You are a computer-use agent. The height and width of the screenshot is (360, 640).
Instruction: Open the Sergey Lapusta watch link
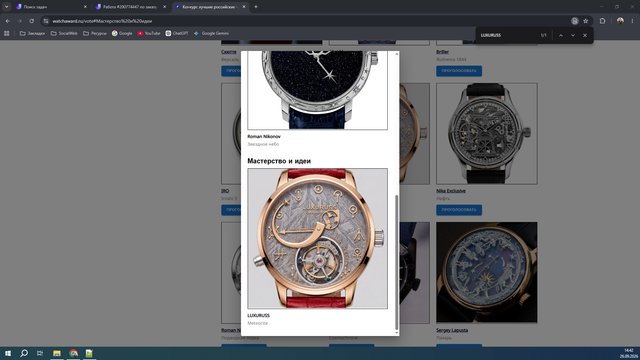click(x=452, y=330)
